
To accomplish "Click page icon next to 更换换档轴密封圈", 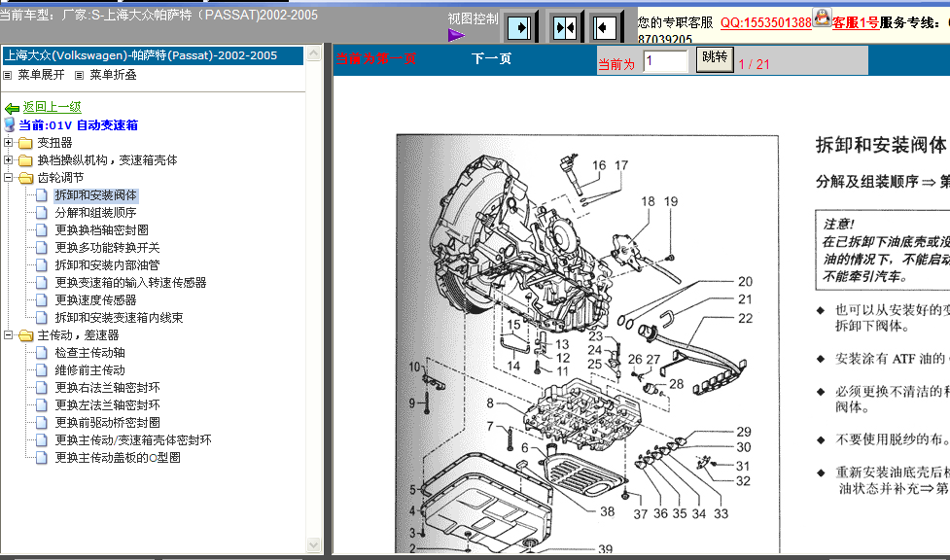I will click(41, 230).
